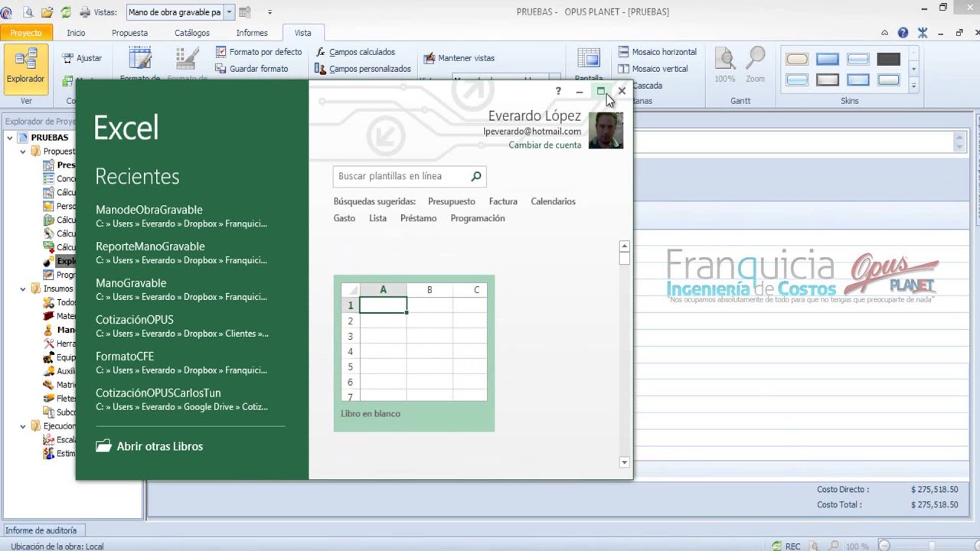Click the user profile photo
The image size is (980, 551).
coord(606,130)
